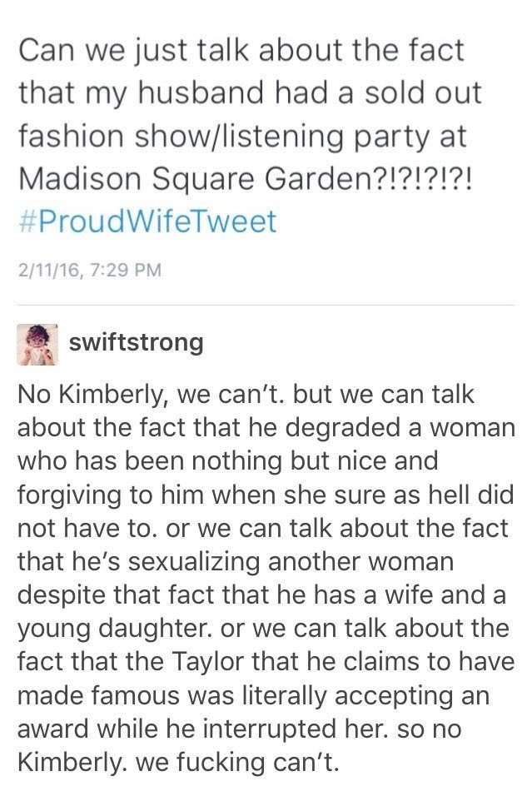Click the line 'about the fact that he degraded a woman'

tap(266, 427)
